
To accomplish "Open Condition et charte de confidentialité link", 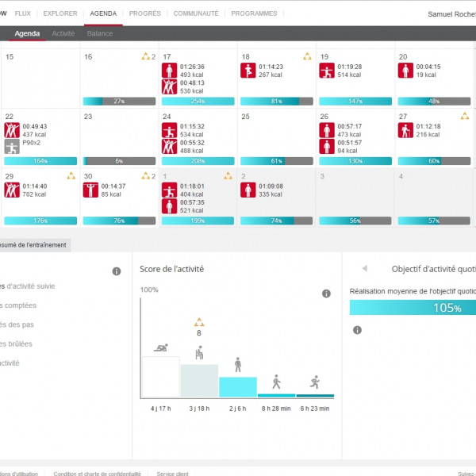I will (97, 473).
